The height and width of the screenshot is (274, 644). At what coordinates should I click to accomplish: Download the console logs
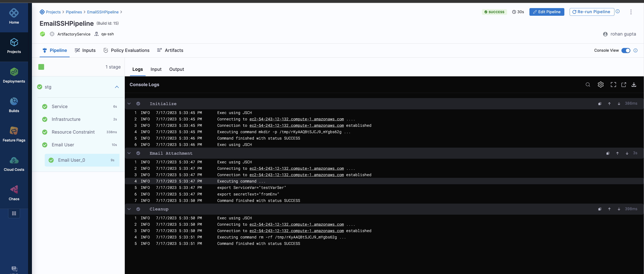pyautogui.click(x=634, y=85)
